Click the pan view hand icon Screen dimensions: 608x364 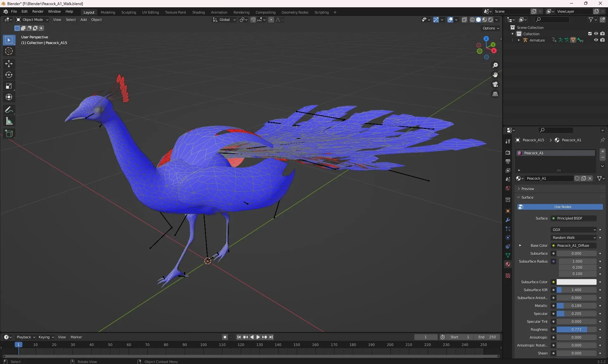pyautogui.click(x=495, y=75)
